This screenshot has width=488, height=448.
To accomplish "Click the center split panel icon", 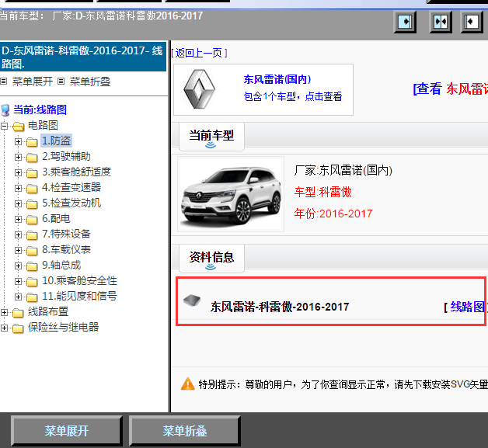I will [441, 22].
